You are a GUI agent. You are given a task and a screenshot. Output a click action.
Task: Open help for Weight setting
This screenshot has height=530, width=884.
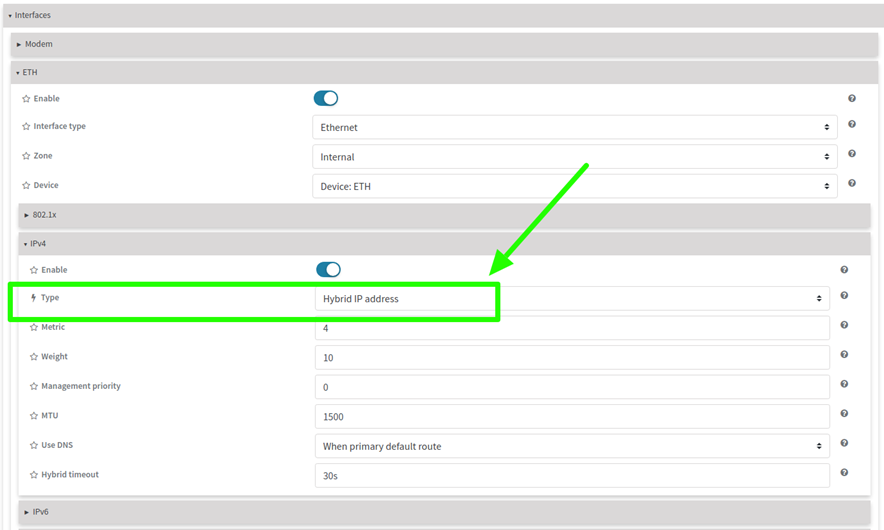coord(844,354)
